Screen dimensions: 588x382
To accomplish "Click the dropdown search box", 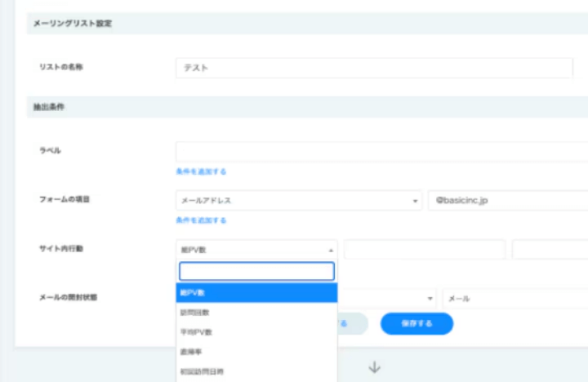I will [x=256, y=272].
